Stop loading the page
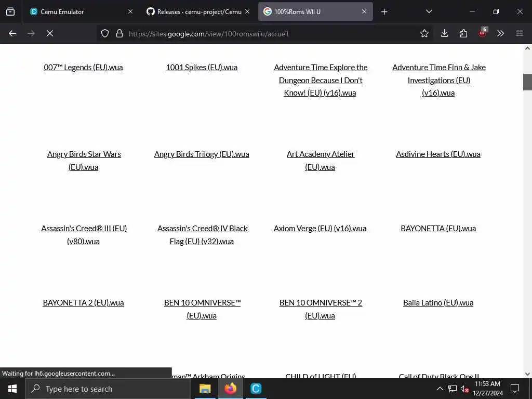 (x=50, y=33)
